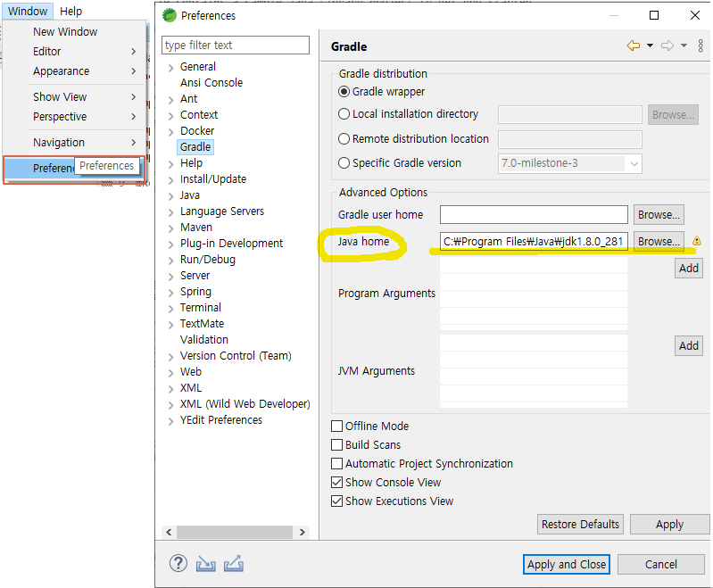Open back history dropdown arrow
The height and width of the screenshot is (588, 713).
pyautogui.click(x=650, y=46)
